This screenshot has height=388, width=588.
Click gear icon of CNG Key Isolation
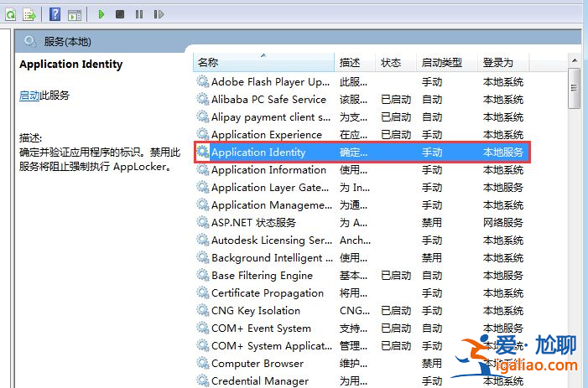[202, 310]
